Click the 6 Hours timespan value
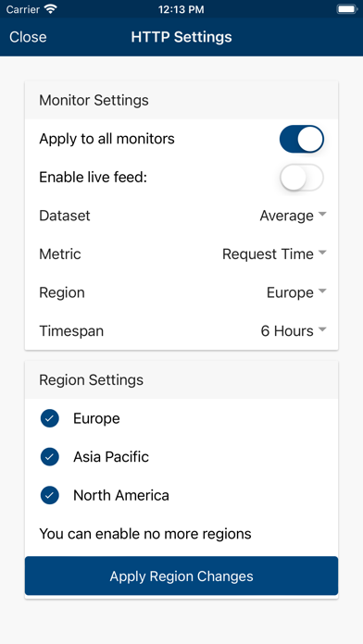 point(287,331)
